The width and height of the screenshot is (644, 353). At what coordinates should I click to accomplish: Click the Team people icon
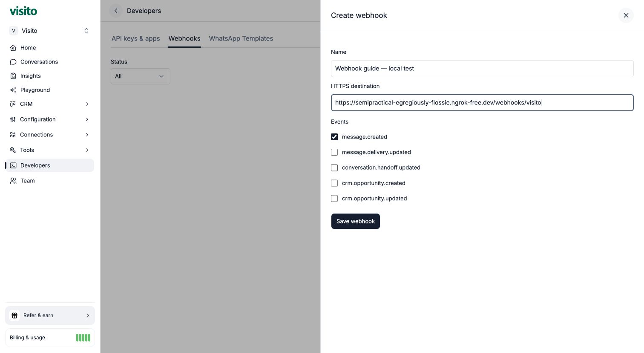pyautogui.click(x=13, y=181)
